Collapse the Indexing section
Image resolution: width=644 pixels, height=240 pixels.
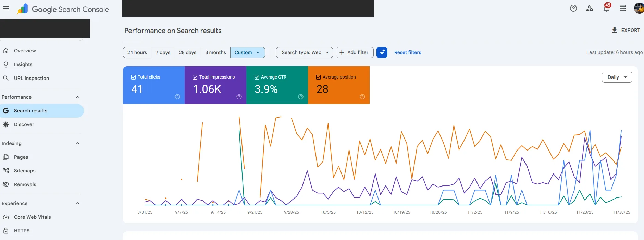coord(78,143)
